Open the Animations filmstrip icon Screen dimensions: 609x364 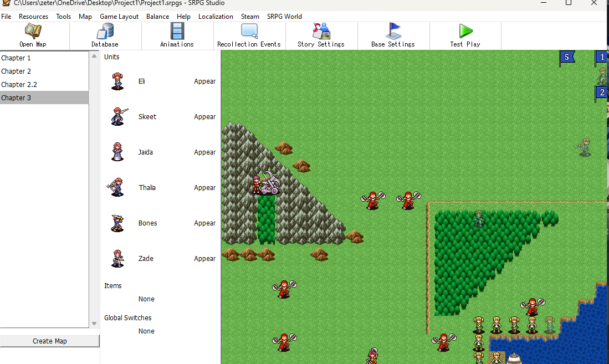click(x=177, y=31)
